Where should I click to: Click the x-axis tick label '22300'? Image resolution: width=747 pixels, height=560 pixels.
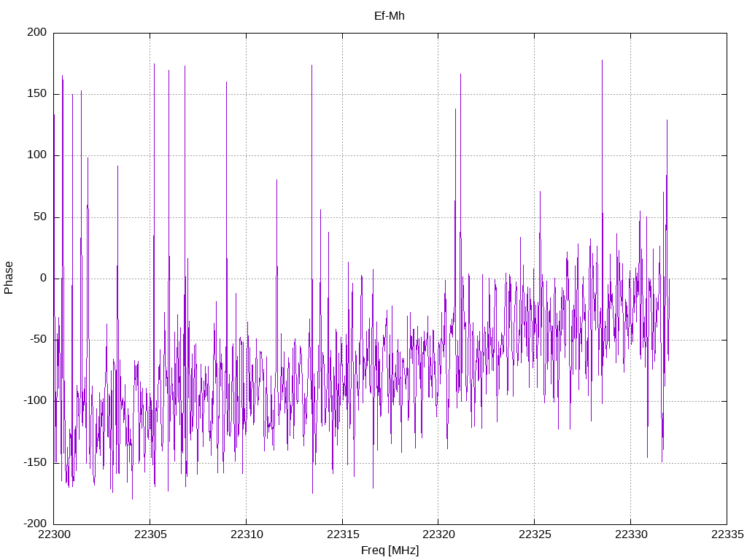[x=54, y=534]
